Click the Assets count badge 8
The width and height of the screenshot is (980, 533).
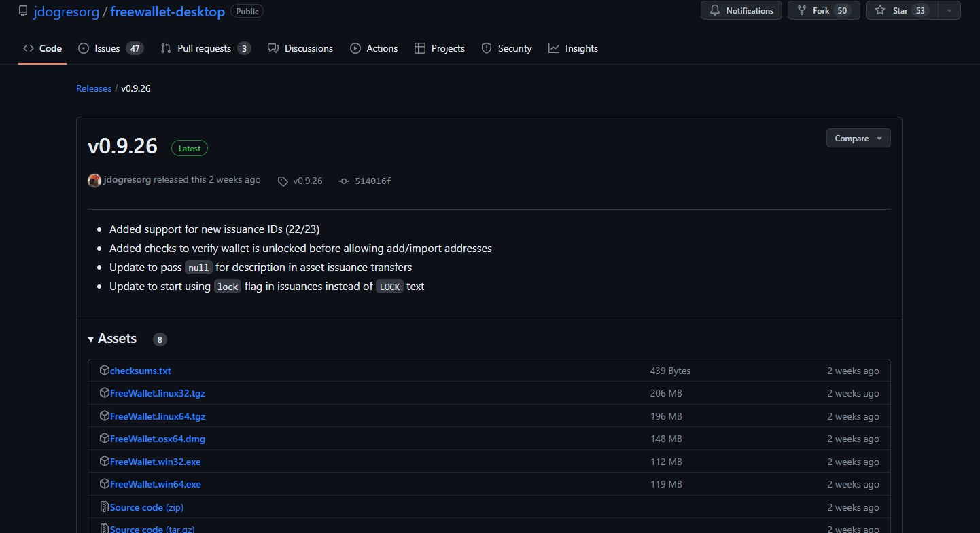click(x=160, y=339)
